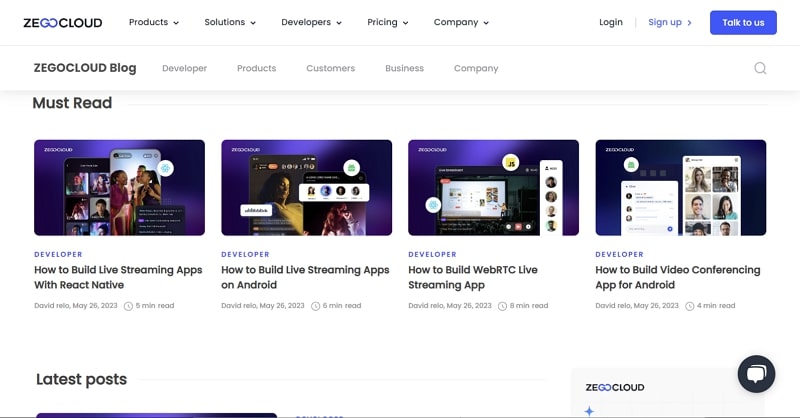
Task: Click DEVELOPER tag above Video Conferencing article
Action: (x=619, y=254)
